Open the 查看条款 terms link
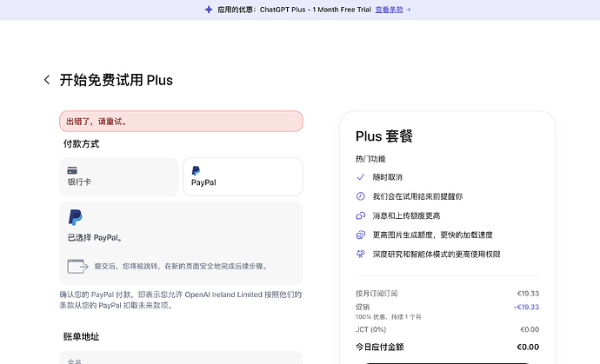This screenshot has height=364, width=600. pyautogui.click(x=389, y=10)
